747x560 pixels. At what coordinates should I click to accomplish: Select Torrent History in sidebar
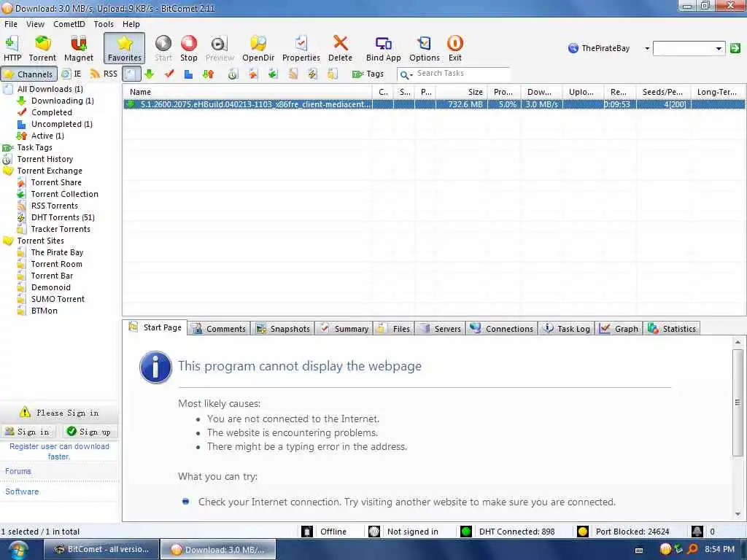pos(44,159)
